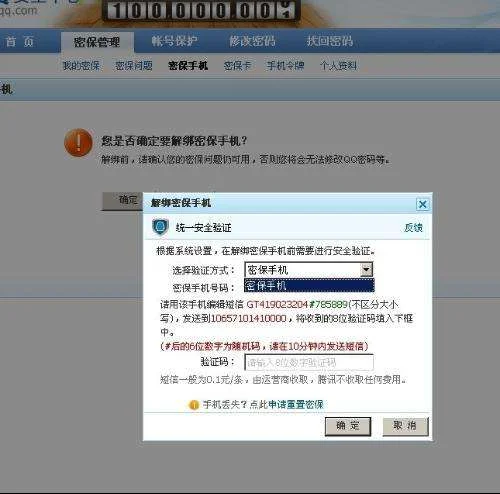This screenshot has width=500, height=494.
Task: Open the 我的密保 sub-menu item
Action: tap(81, 66)
